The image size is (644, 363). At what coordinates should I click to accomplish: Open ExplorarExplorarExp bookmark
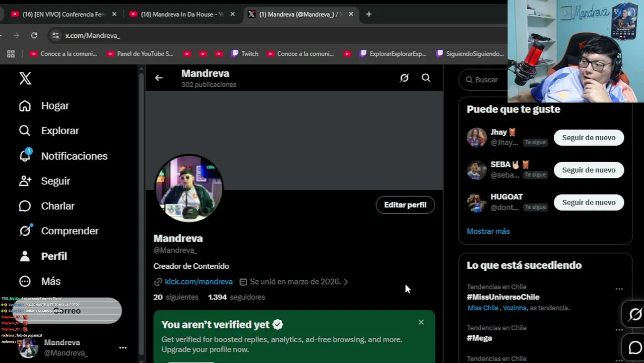[393, 54]
